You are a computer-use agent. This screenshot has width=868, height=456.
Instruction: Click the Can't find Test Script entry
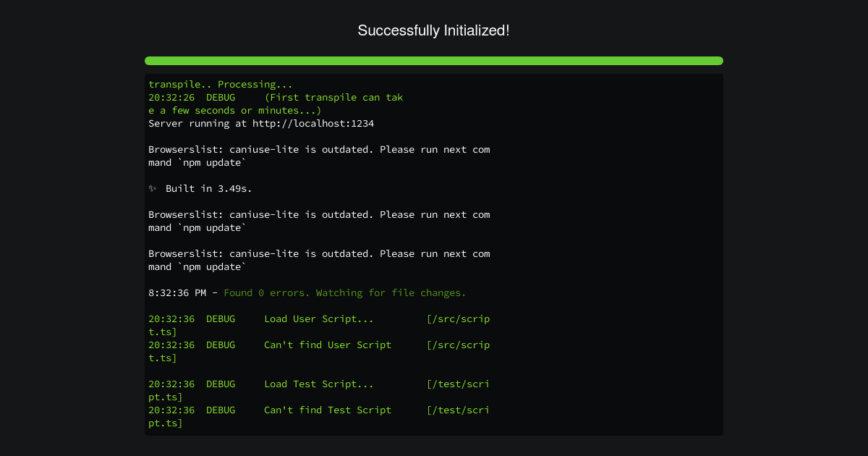pyautogui.click(x=328, y=410)
